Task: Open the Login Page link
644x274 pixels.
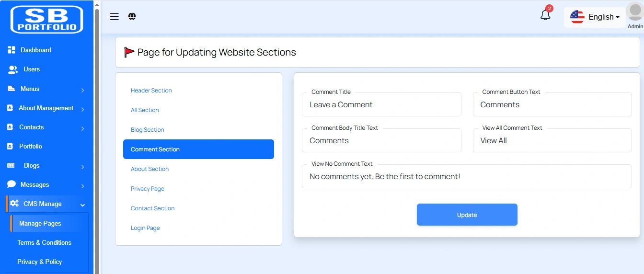Action: pos(145,228)
